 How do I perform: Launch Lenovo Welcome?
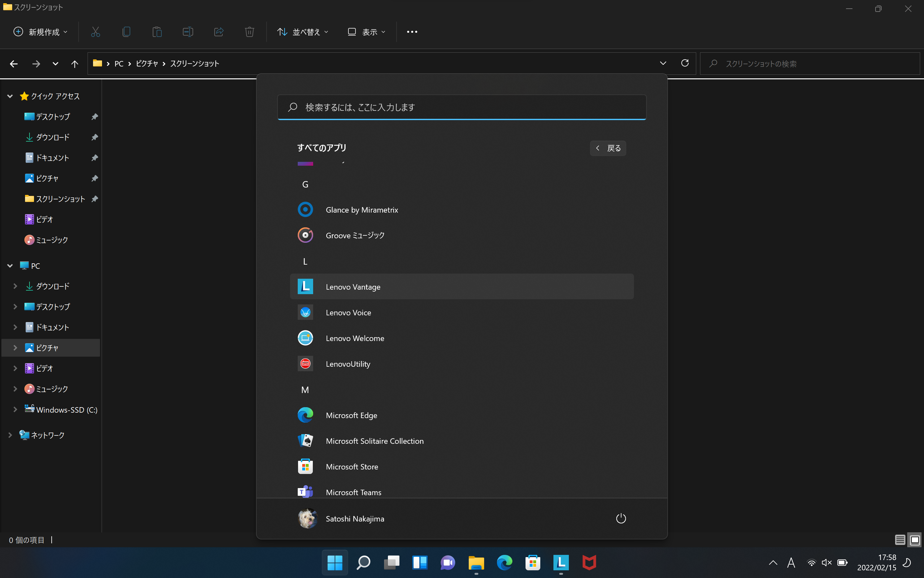coord(462,338)
